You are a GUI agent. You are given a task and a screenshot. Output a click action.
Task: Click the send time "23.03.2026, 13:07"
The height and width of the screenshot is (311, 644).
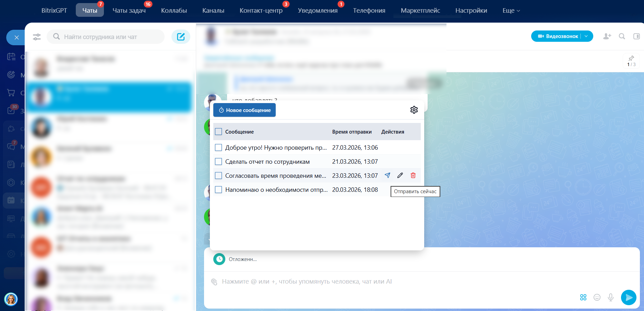click(x=355, y=176)
